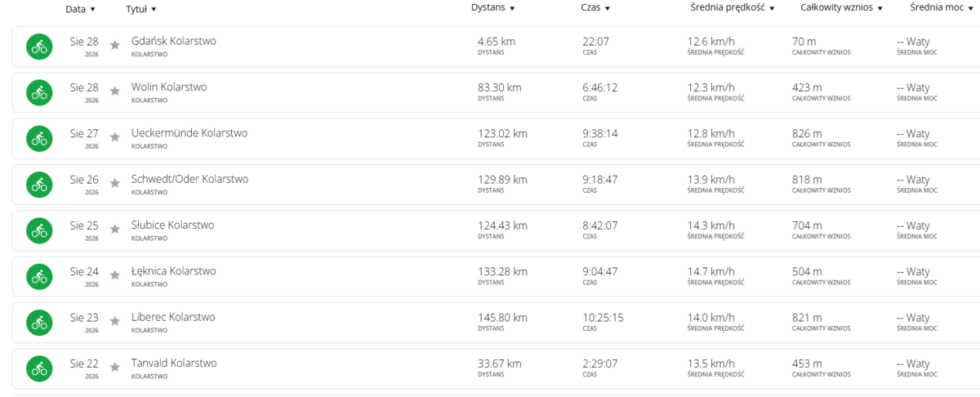Click the bike icon for Schwedt/Oder activity
This screenshot has width=980, height=397.
tap(39, 185)
